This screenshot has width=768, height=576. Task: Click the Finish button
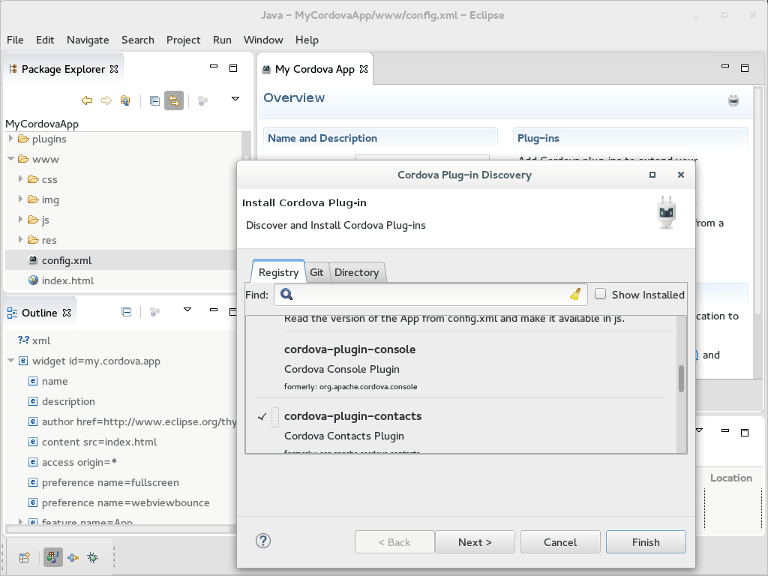646,542
